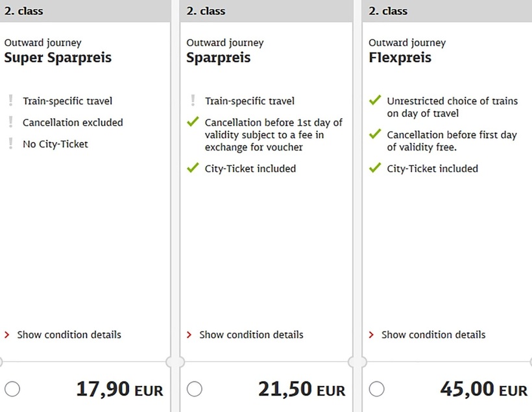Click the 17,90 EUR price
This screenshot has width=532, height=412.
(119, 389)
